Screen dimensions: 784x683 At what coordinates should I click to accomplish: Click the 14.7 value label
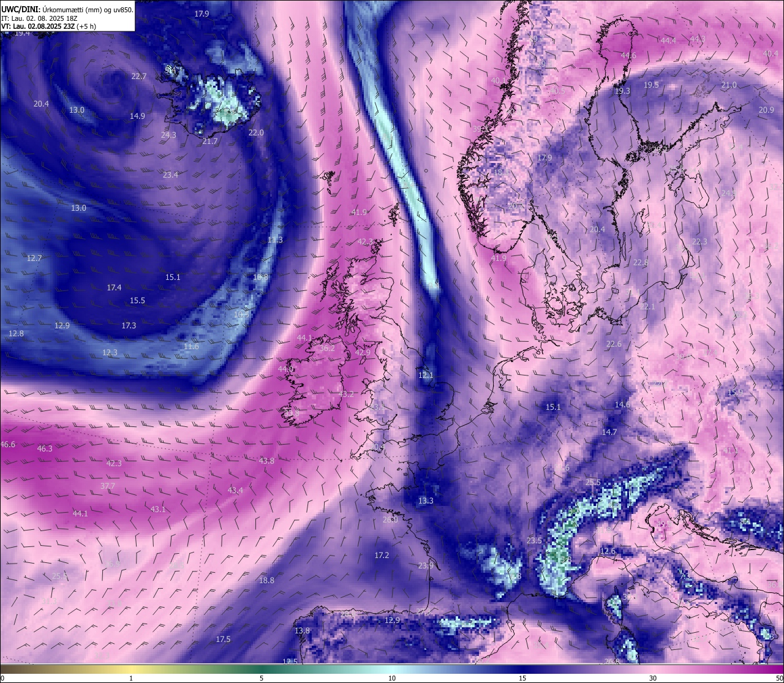click(x=609, y=432)
